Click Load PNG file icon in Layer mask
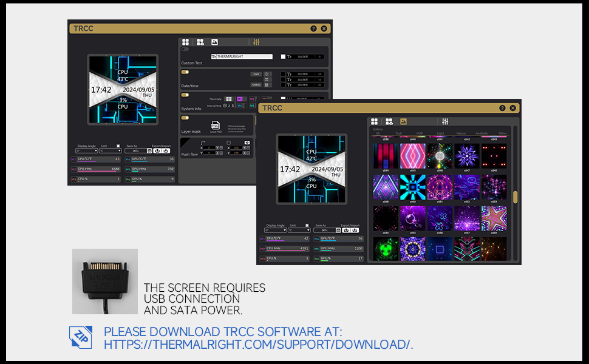The height and width of the screenshot is (364, 589). coord(215,125)
